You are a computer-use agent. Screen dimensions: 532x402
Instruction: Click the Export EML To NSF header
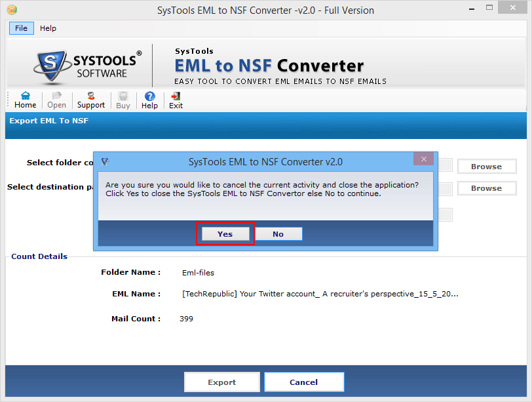[49, 121]
